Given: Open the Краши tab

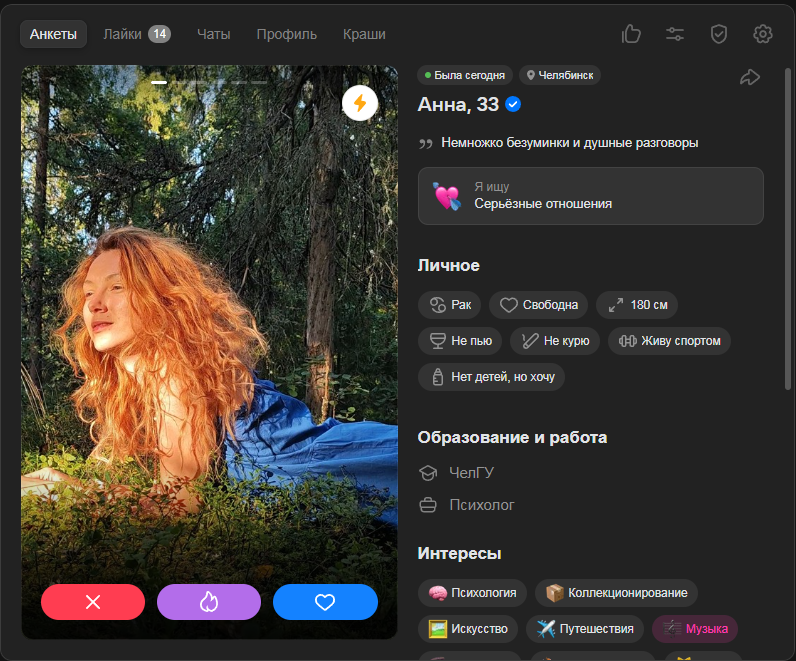Looking at the screenshot, I should tap(364, 34).
